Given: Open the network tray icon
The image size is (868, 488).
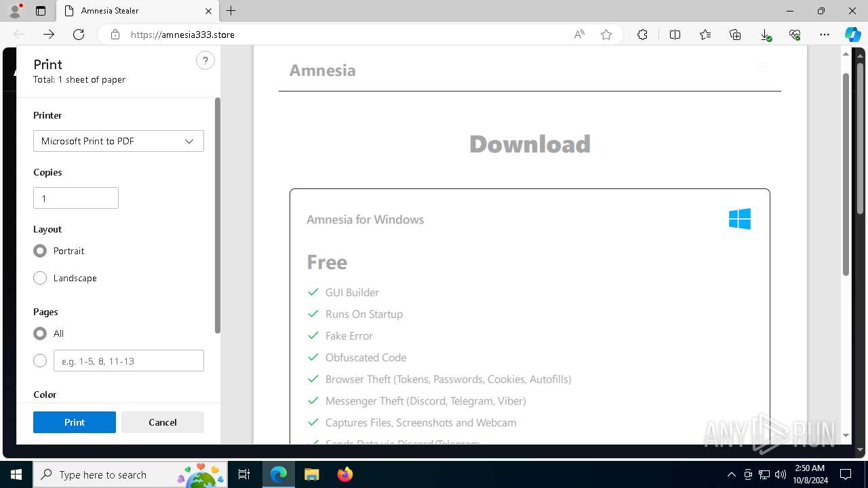Looking at the screenshot, I should tap(764, 474).
